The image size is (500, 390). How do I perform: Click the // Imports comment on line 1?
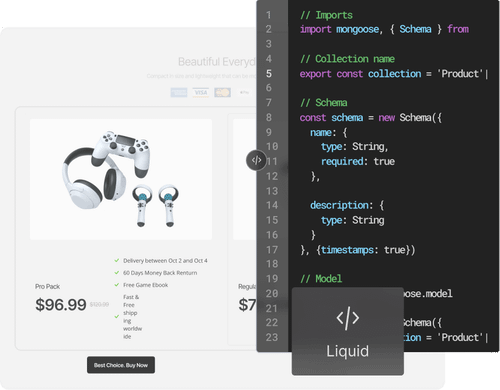click(x=326, y=15)
